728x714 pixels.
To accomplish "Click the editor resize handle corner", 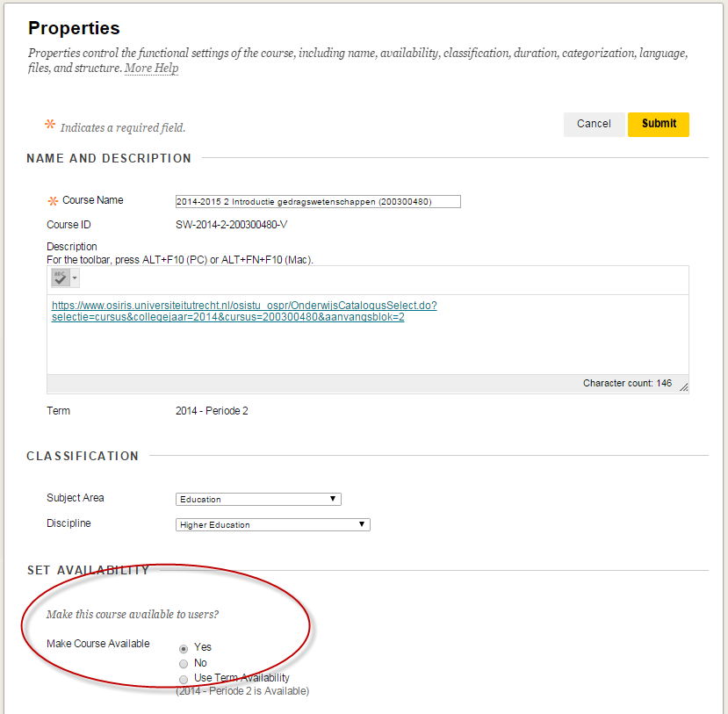I will [x=683, y=387].
